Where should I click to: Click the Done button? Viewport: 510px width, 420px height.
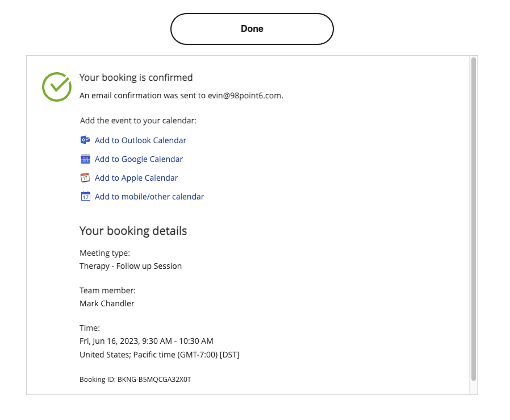point(252,29)
